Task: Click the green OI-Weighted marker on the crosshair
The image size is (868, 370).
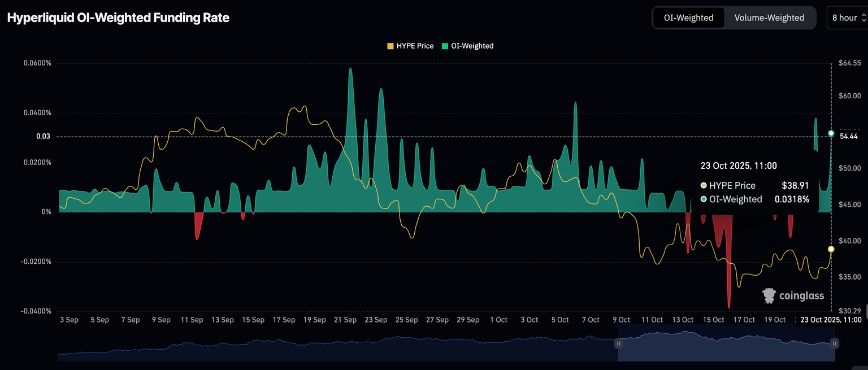Action: (x=831, y=133)
